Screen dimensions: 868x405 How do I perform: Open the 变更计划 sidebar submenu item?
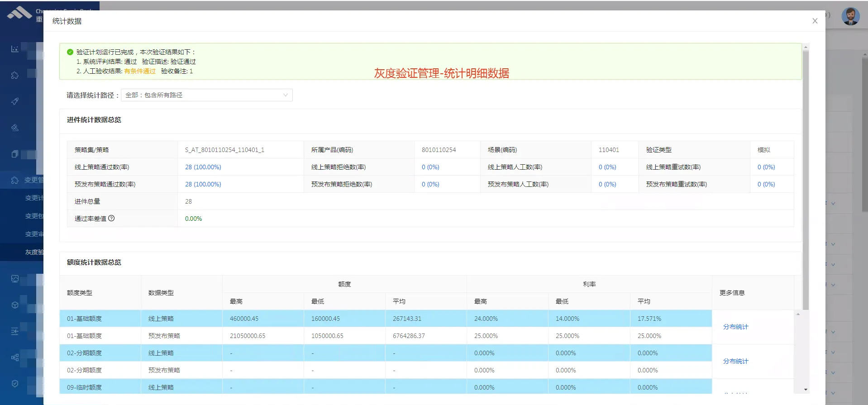tap(34, 198)
